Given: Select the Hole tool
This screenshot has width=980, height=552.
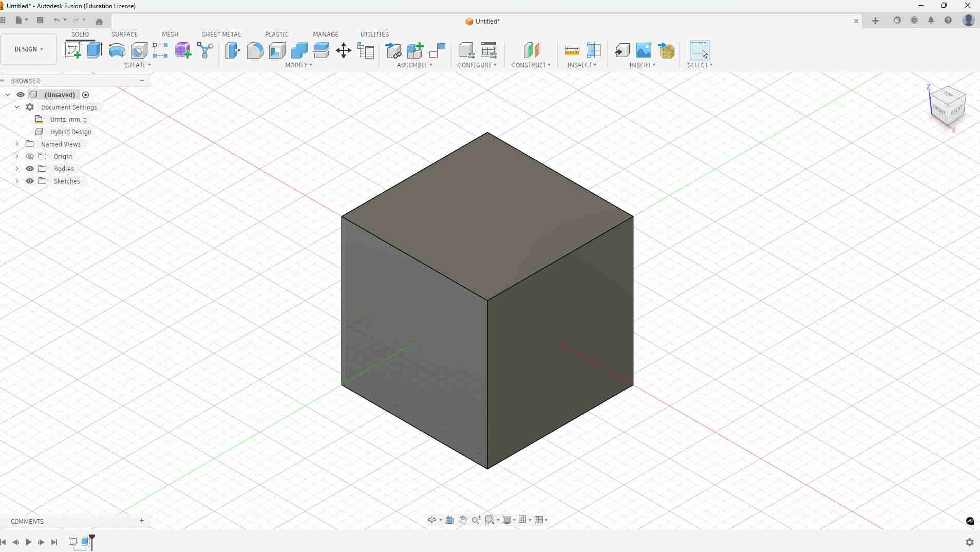Looking at the screenshot, I should [x=139, y=50].
